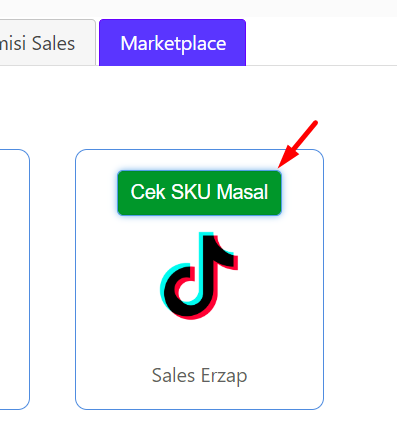Click the rounded blue border of the Sales Erzap card

(76, 279)
